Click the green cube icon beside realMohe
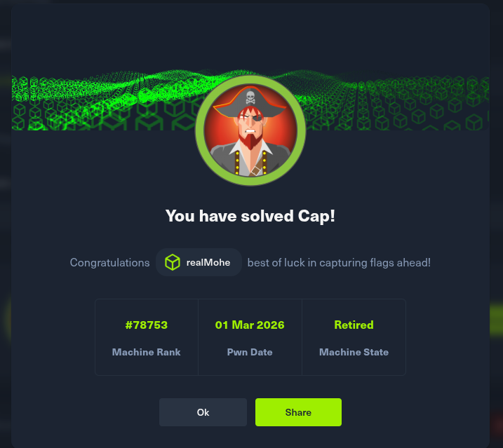The height and width of the screenshot is (448, 503). tap(173, 262)
